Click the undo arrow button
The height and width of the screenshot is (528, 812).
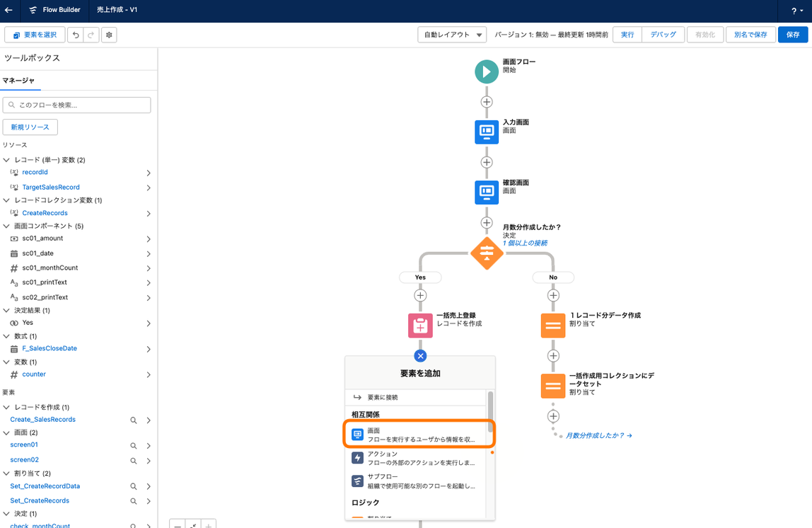76,35
